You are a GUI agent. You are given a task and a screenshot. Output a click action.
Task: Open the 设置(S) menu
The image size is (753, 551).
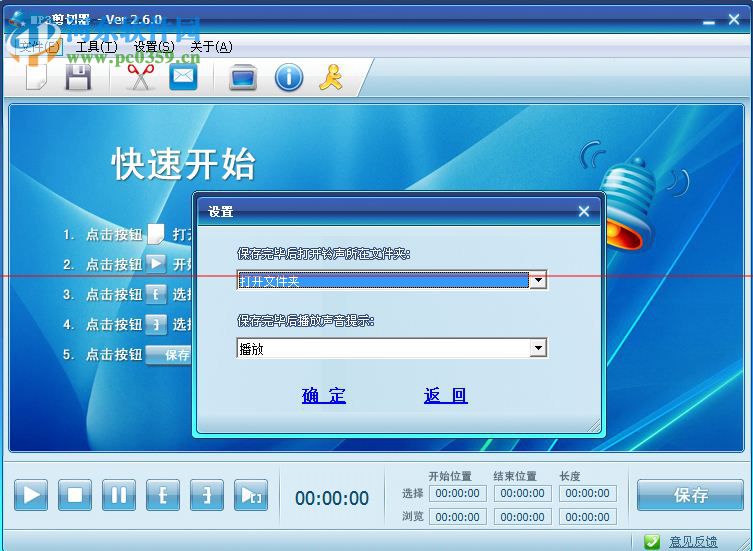click(154, 47)
